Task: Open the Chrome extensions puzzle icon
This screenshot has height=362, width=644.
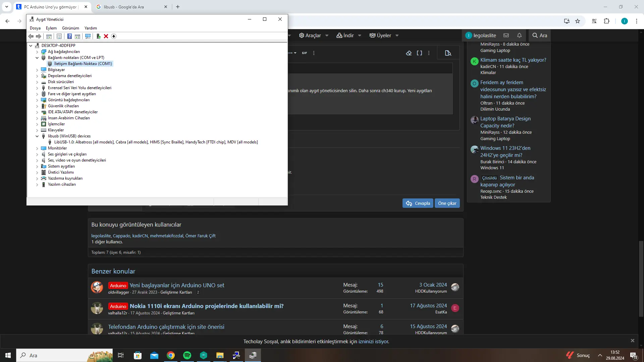Action: (606, 21)
